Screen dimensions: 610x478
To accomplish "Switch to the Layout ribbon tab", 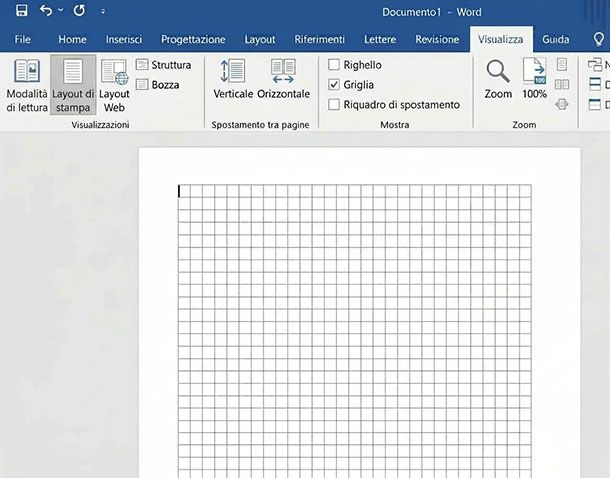I will tap(259, 39).
